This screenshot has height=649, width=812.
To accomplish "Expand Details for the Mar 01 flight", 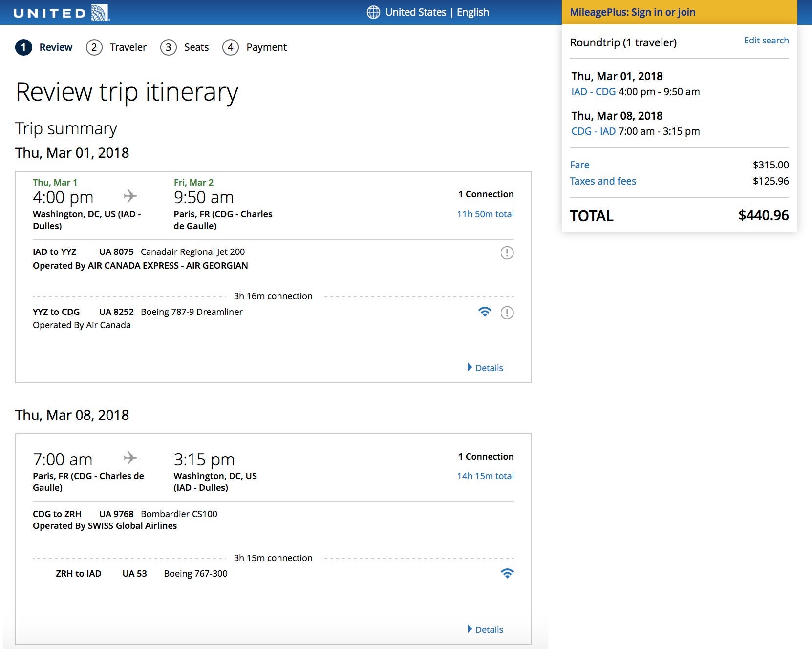I will pos(485,368).
